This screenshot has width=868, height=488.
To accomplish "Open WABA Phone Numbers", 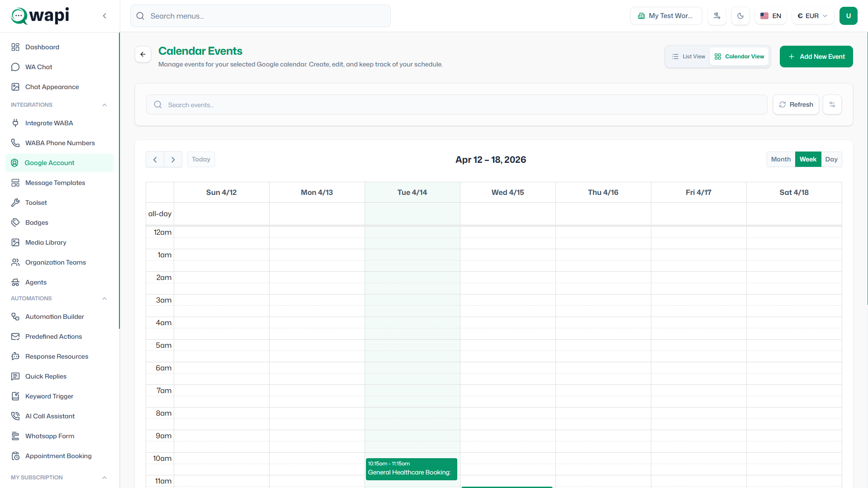I will click(x=59, y=143).
